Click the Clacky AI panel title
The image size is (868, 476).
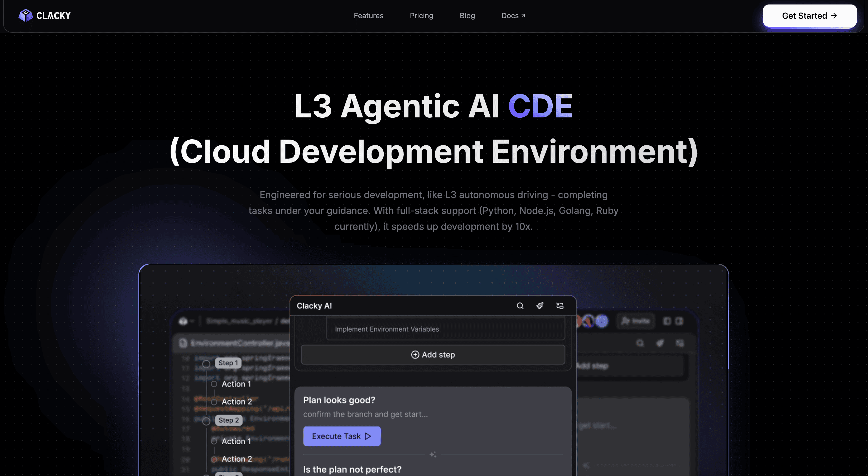pyautogui.click(x=314, y=306)
